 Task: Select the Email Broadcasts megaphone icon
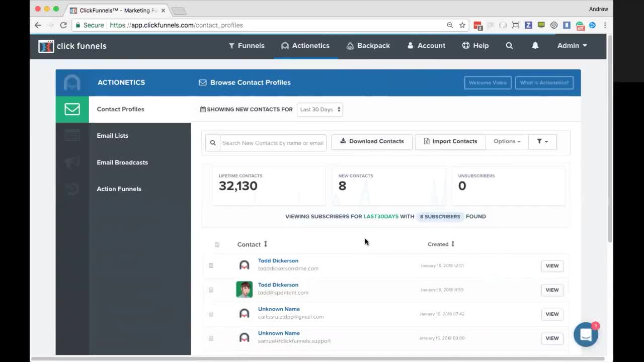click(72, 162)
